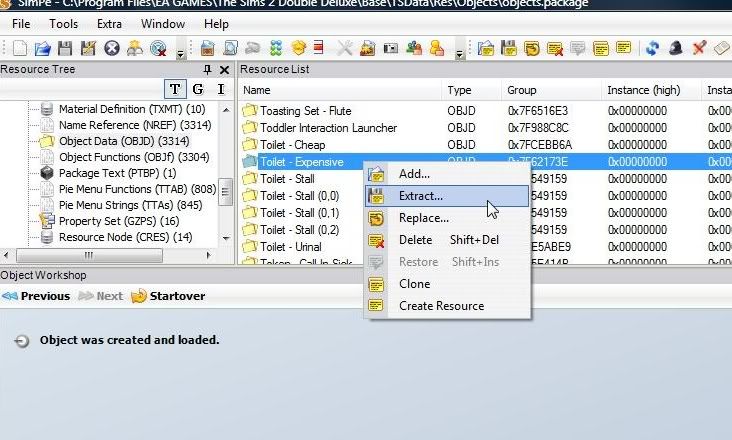The image size is (732, 440).
Task: Click the green-blue beads toolbar icon
Action: pos(276,48)
